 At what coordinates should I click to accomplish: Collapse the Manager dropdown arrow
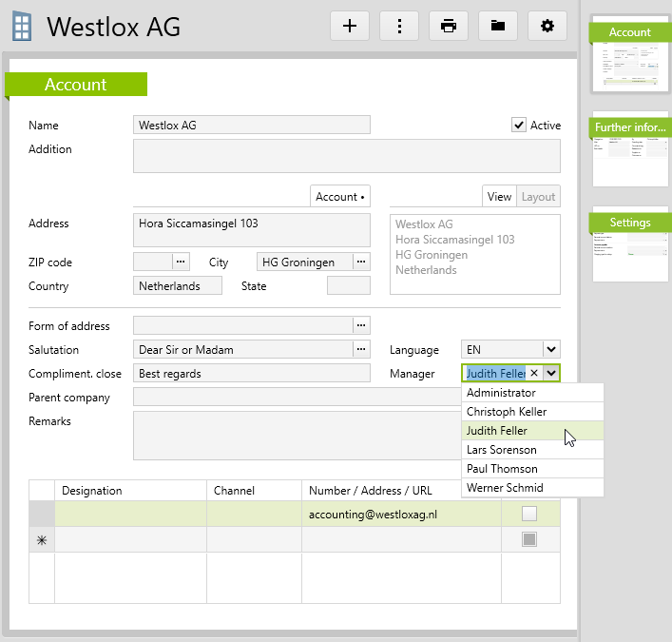(551, 374)
